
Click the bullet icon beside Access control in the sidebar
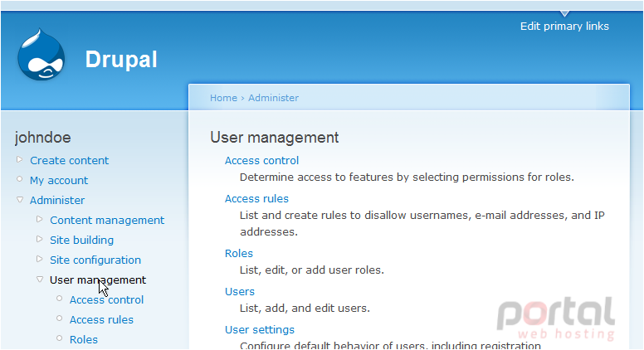[x=60, y=299]
